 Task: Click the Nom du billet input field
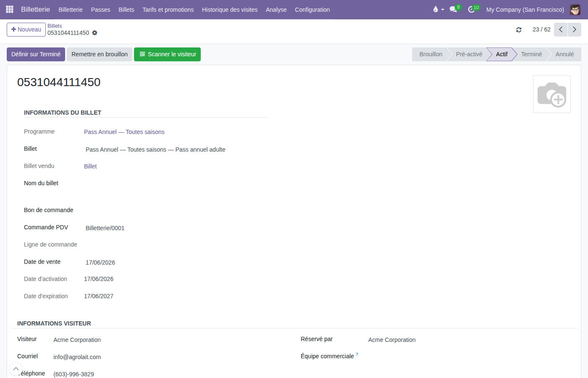point(176,184)
